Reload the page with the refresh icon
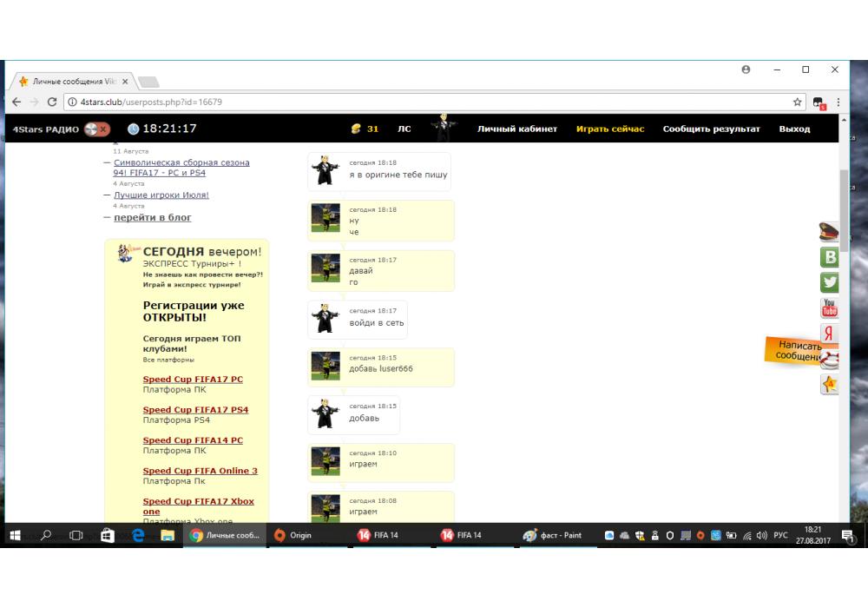 click(x=52, y=102)
